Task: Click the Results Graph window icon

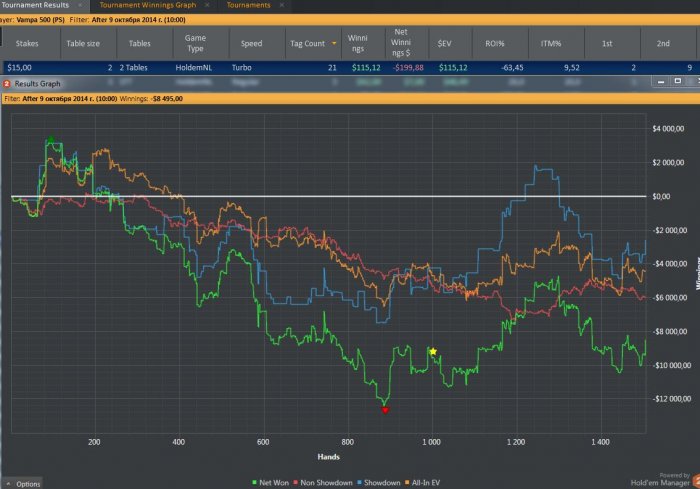Action: click(x=7, y=84)
